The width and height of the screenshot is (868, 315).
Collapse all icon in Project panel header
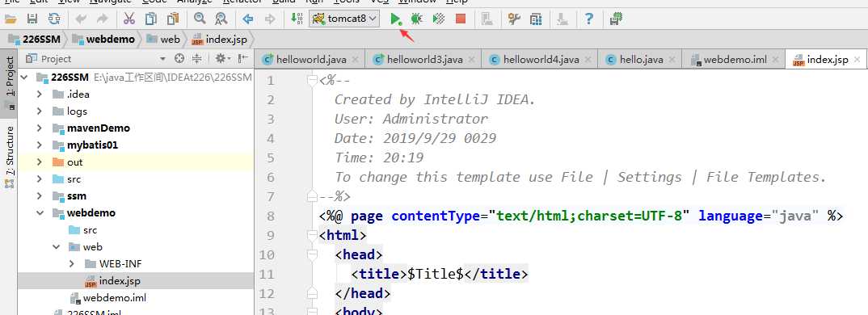click(196, 59)
